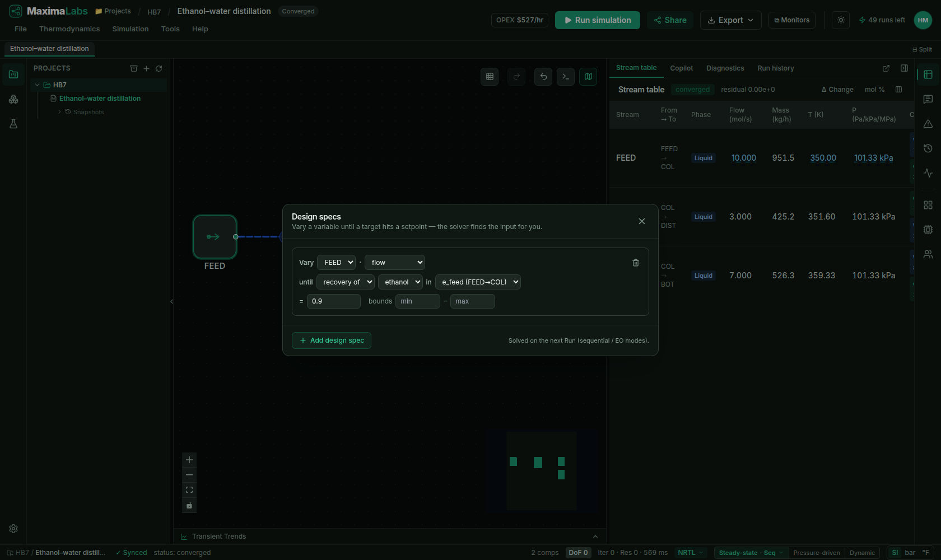941x560 pixels.
Task: Add a new project with plus icon
Action: tap(146, 68)
